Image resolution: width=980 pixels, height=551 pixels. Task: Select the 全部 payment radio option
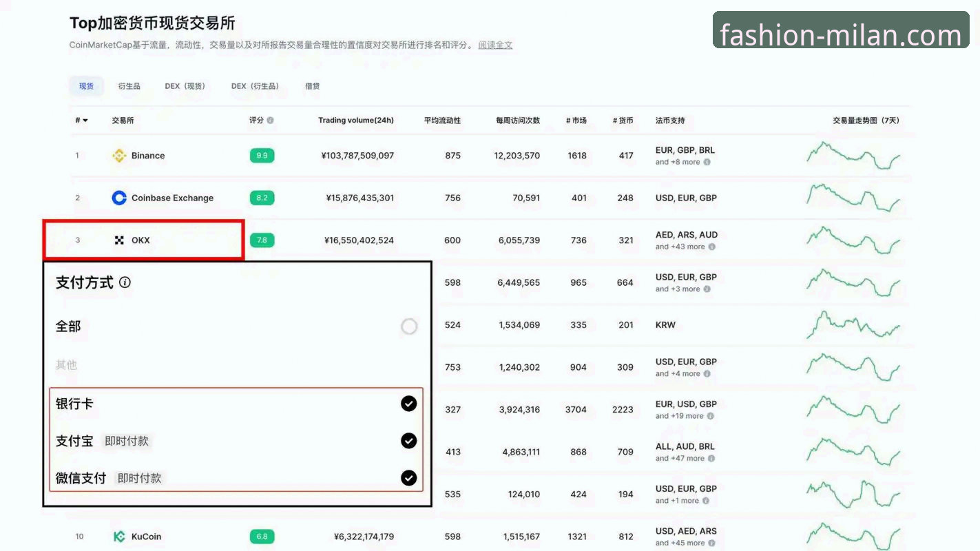tap(409, 326)
